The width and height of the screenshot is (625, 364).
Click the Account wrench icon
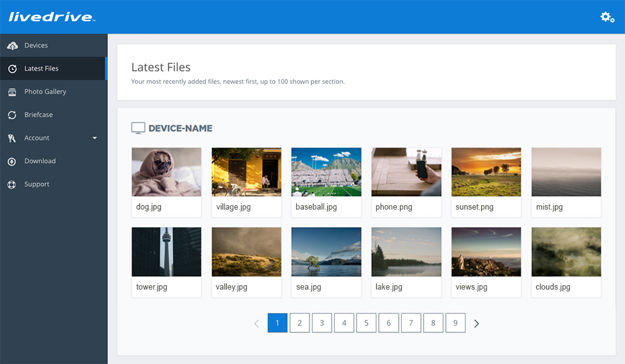click(x=12, y=138)
